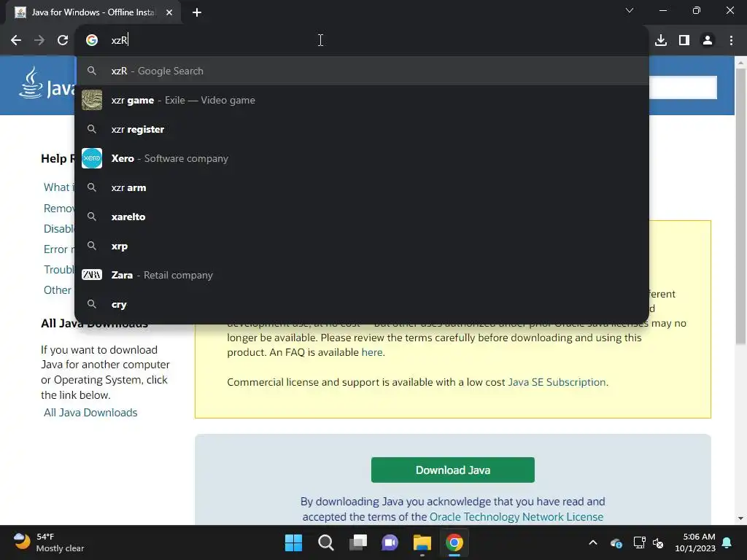Select the 'xarelto' suggestion
This screenshot has width=747, height=560.
point(362,217)
